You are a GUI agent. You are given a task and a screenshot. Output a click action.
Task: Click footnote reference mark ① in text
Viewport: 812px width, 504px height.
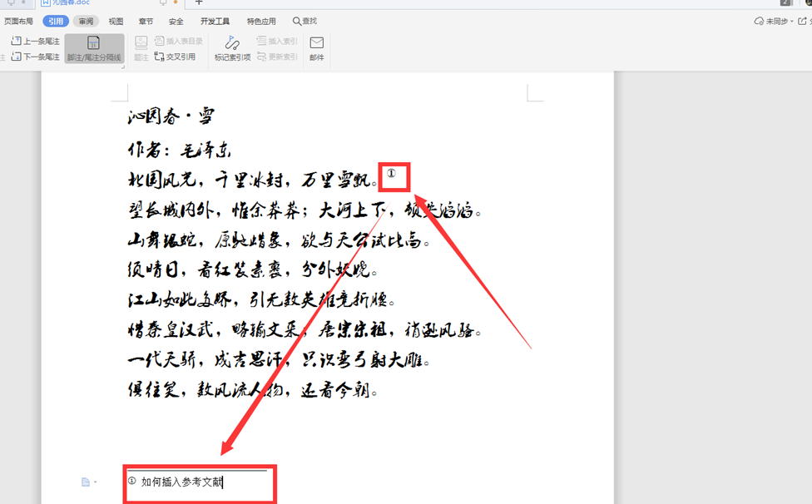(392, 173)
